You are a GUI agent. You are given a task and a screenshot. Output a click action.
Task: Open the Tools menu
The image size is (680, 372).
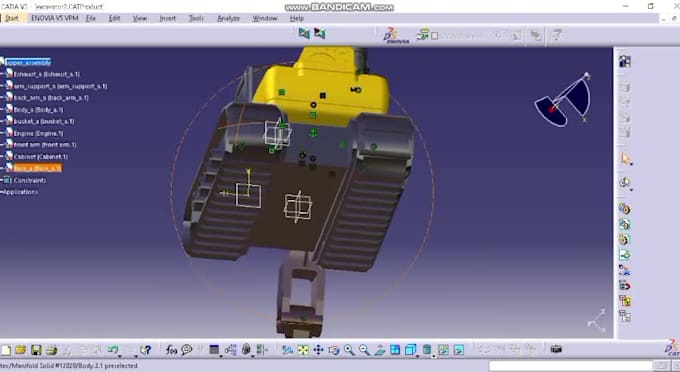[x=196, y=18]
